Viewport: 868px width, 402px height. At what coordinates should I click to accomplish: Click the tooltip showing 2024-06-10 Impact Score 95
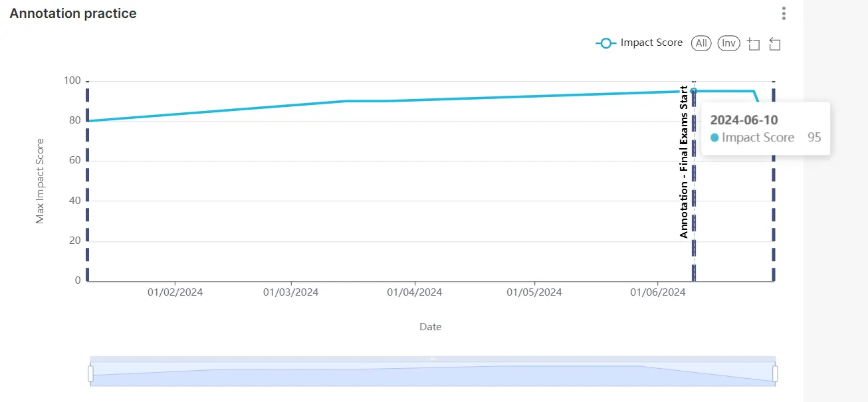click(764, 128)
